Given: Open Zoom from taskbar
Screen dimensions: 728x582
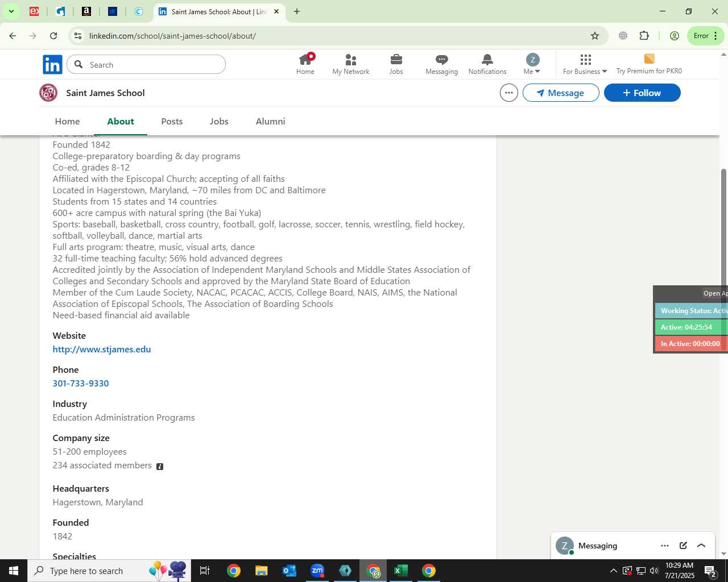Looking at the screenshot, I should [x=317, y=571].
